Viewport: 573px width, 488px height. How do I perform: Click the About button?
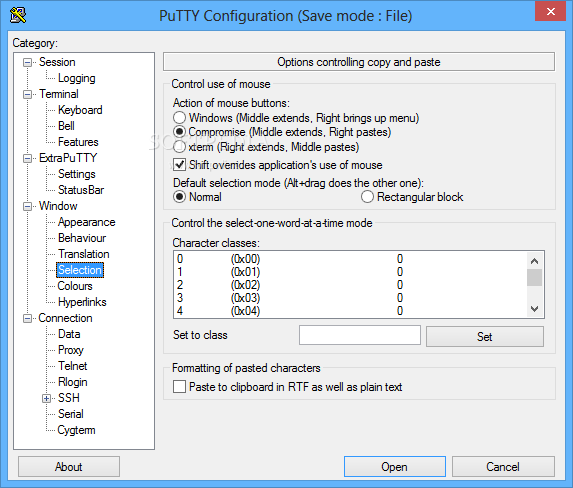[x=69, y=466]
